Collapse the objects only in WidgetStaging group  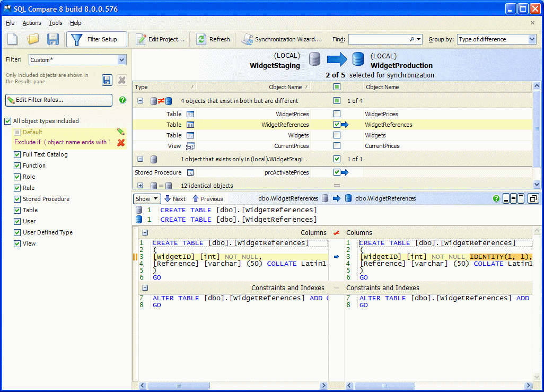coord(140,159)
